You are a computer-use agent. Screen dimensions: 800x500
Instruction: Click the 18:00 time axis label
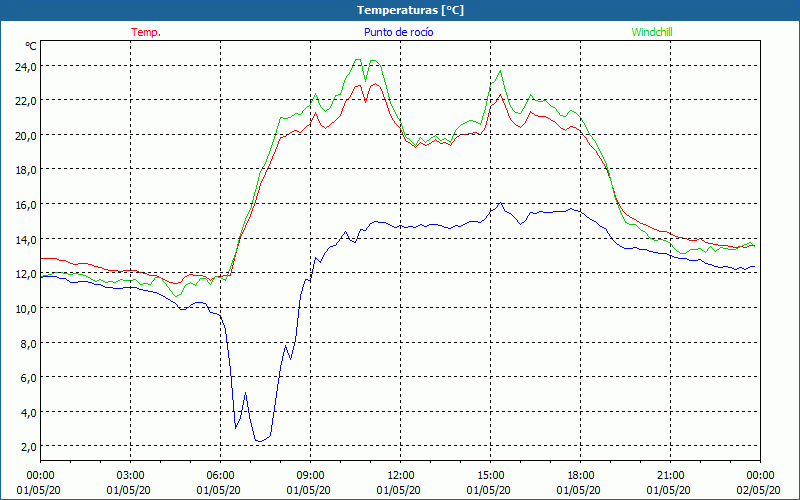click(580, 476)
